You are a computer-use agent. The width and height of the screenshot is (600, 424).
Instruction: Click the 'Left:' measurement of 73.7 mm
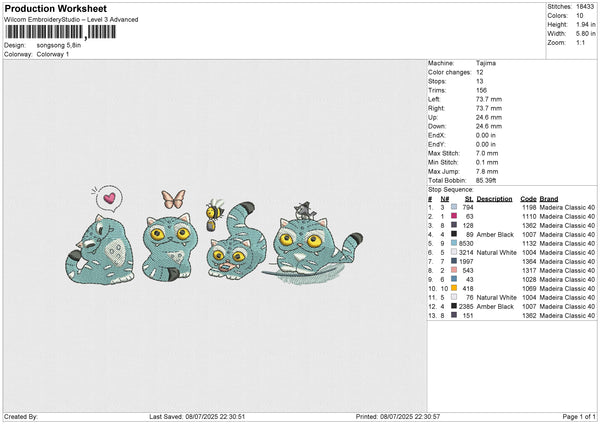489,99
